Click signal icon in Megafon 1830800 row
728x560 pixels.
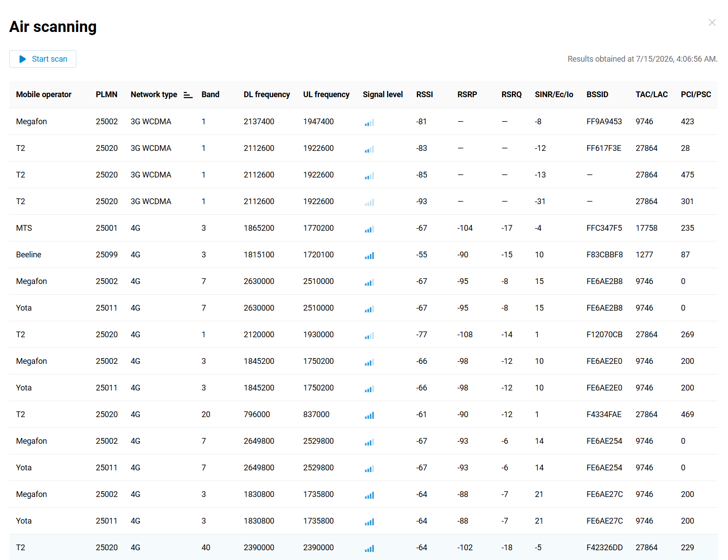pyautogui.click(x=369, y=495)
